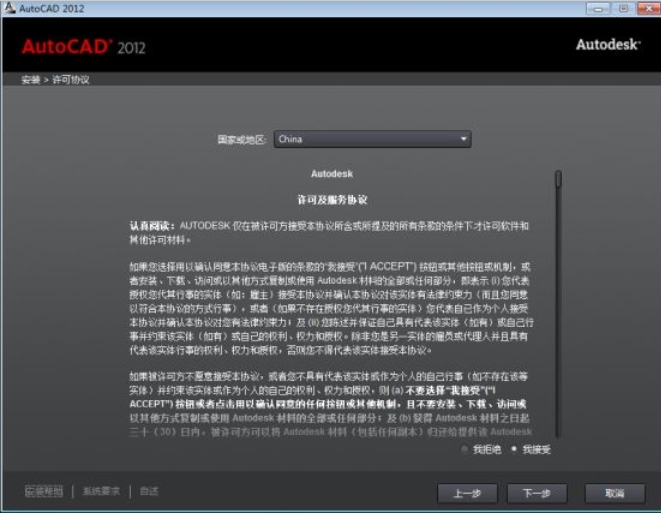The height and width of the screenshot is (513, 661).
Task: Click the 下一步 (Next) button
Action: (x=537, y=493)
